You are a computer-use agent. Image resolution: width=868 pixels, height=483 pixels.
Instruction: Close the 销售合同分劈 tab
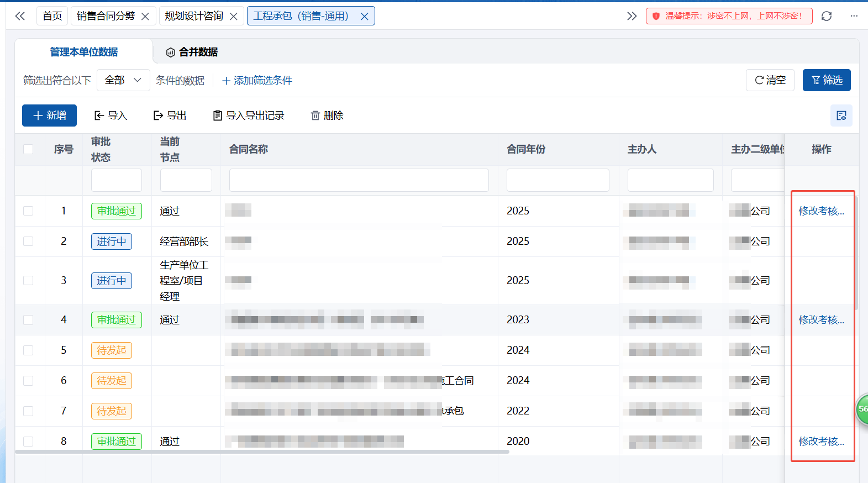(145, 17)
